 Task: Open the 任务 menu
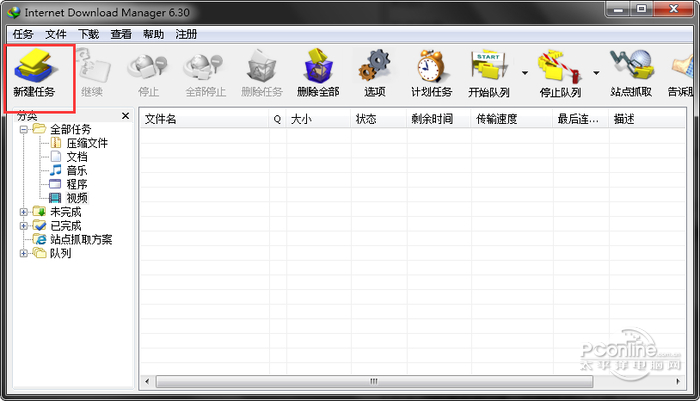click(23, 34)
